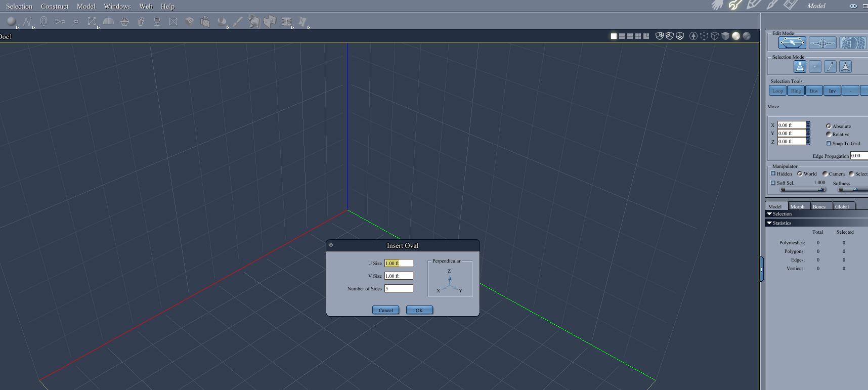The width and height of the screenshot is (868, 390).
Task: Enable the Snap To Grid checkbox
Action: point(829,143)
